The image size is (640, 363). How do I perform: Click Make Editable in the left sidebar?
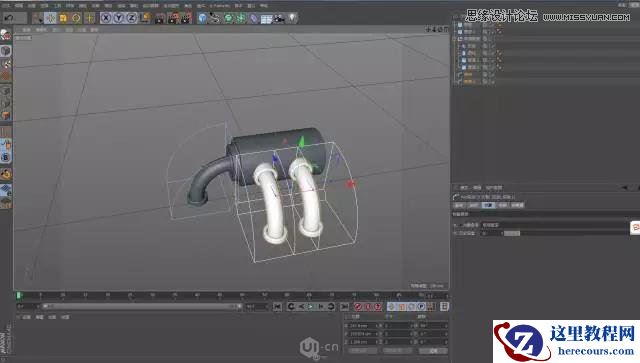(5, 35)
